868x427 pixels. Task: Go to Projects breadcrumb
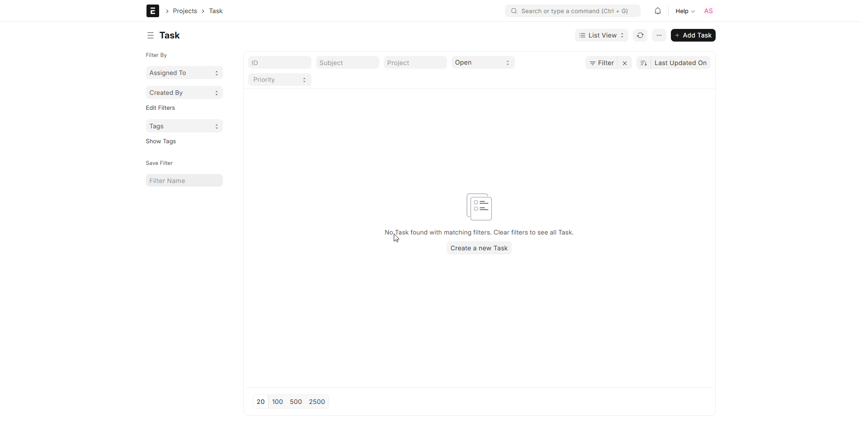click(x=185, y=11)
